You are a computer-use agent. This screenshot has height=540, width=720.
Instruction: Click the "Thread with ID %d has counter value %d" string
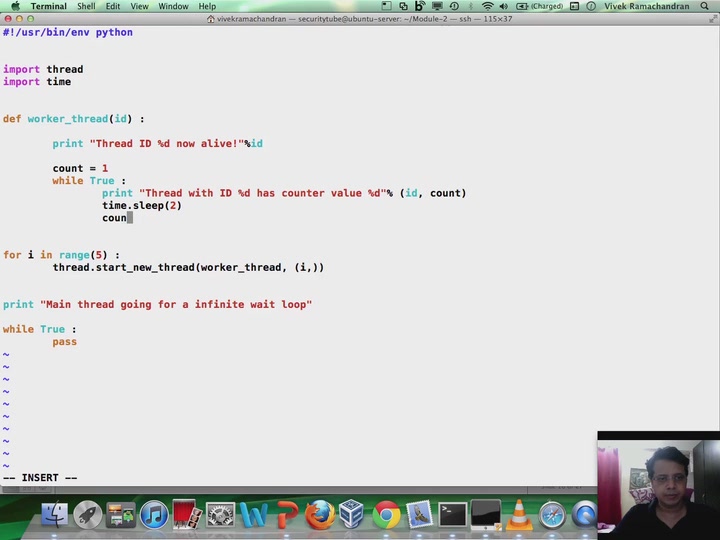pos(263,193)
